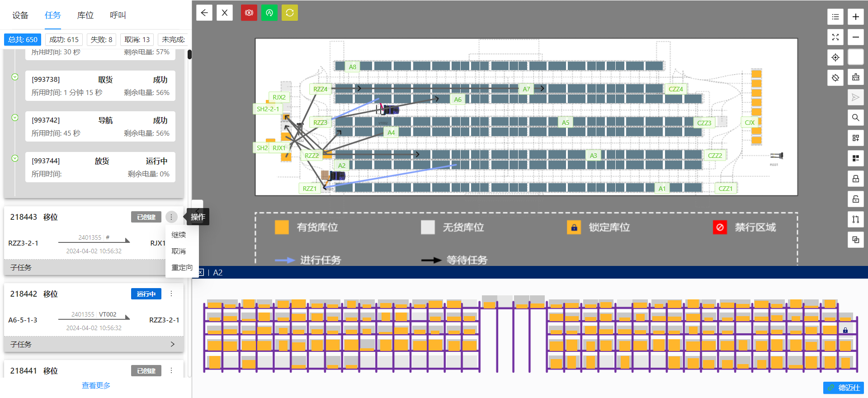
Task: Open action menu for task 218441
Action: click(x=171, y=371)
